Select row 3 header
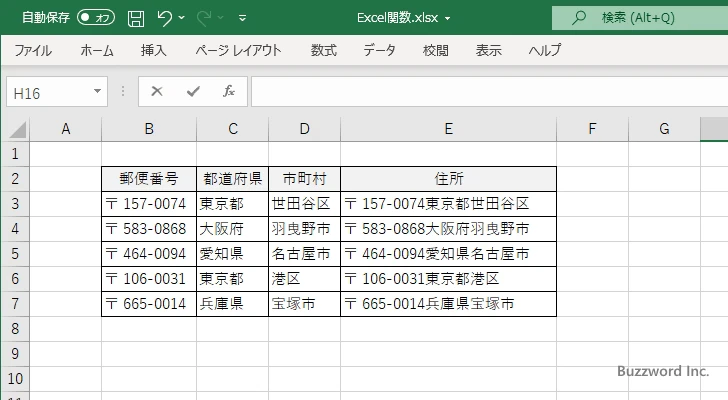This screenshot has width=728, height=400. point(15,204)
